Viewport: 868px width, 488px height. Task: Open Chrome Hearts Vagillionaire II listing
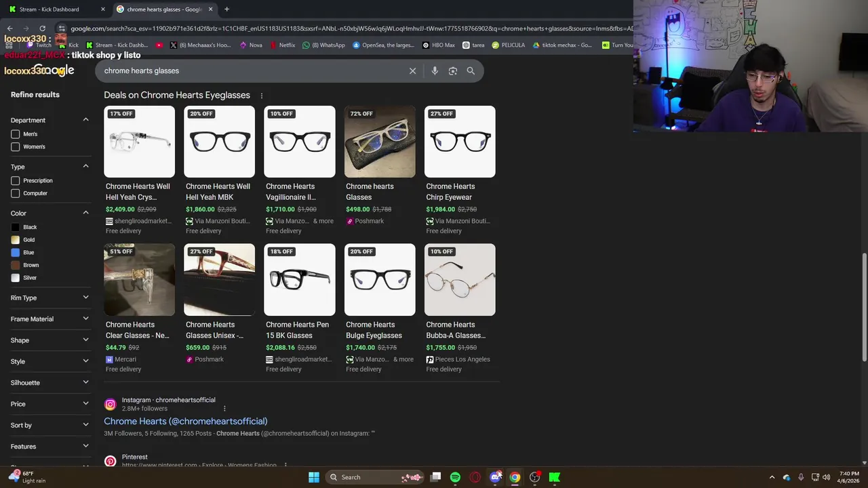click(x=292, y=192)
